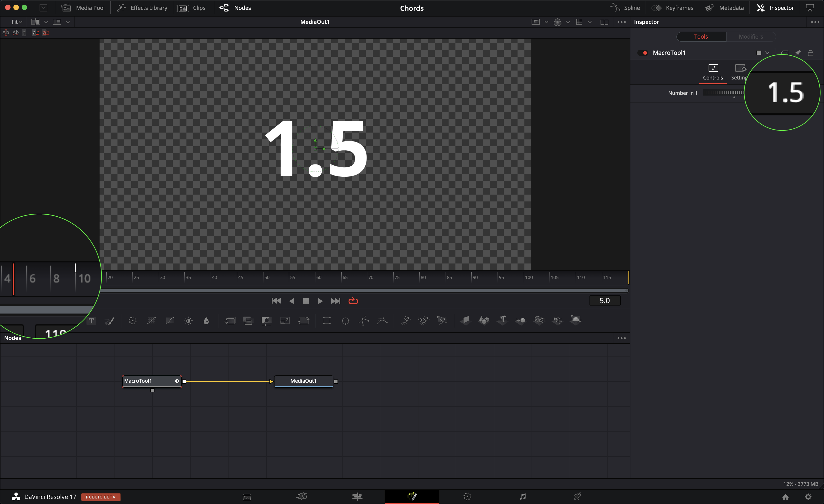Add a BSpline mask node

tap(382, 321)
